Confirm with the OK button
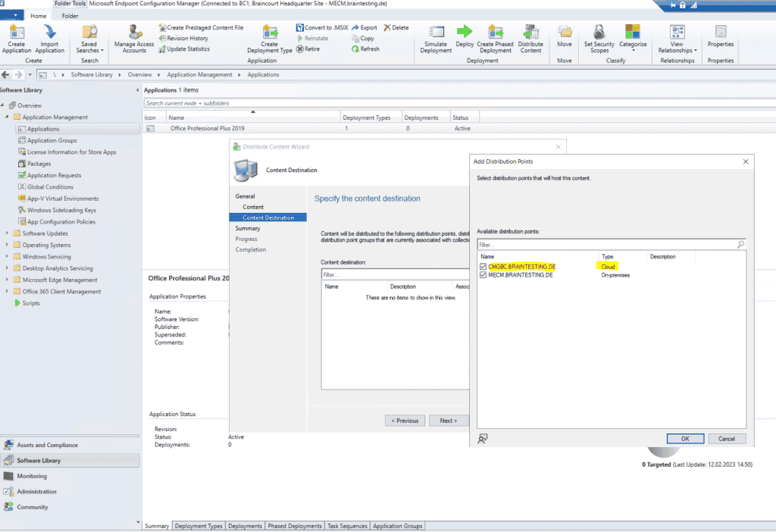This screenshot has height=532, width=776. [x=684, y=438]
